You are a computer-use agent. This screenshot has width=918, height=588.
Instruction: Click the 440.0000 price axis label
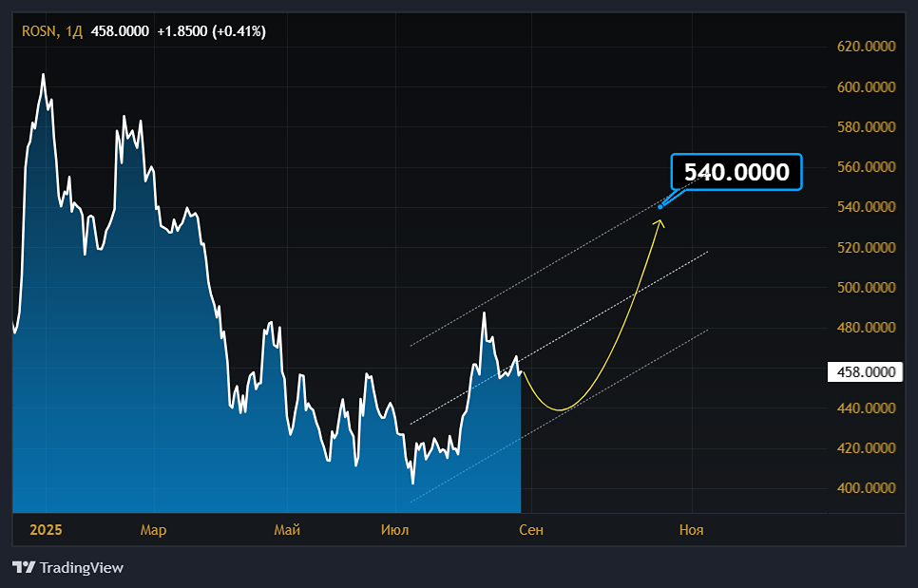click(x=866, y=408)
